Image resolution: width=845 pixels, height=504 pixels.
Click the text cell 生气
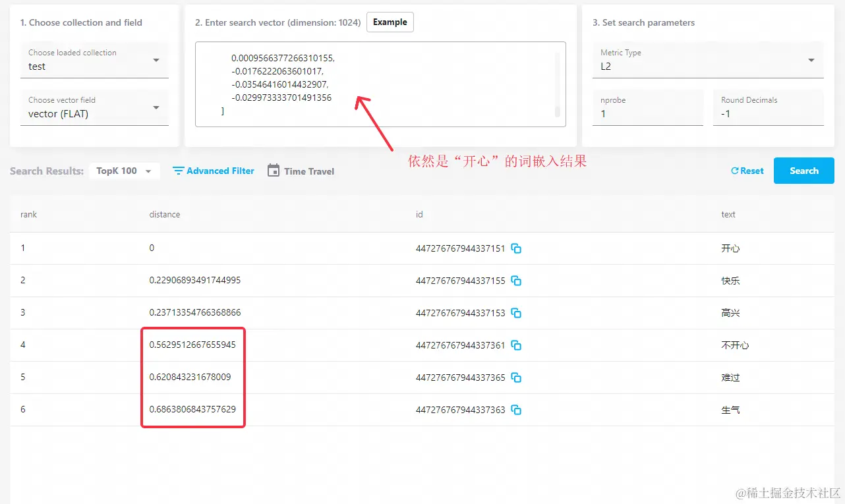[x=731, y=410]
